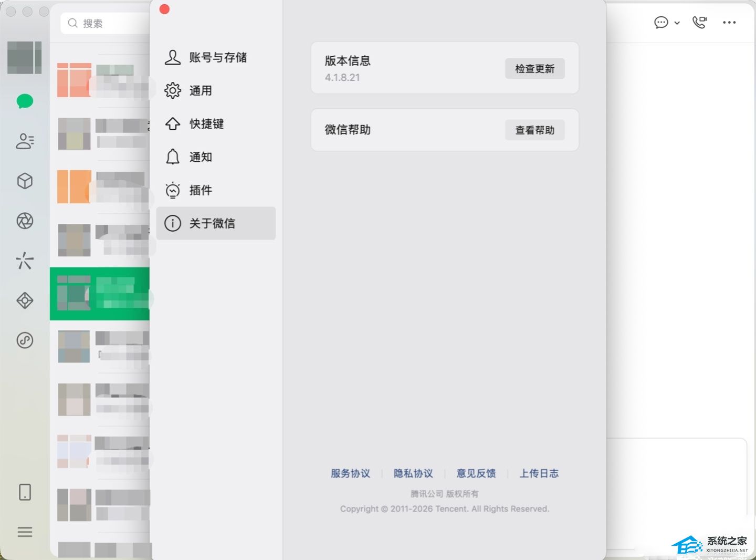Click the chat bubble icon in top-right
The height and width of the screenshot is (560, 756).
click(x=661, y=23)
